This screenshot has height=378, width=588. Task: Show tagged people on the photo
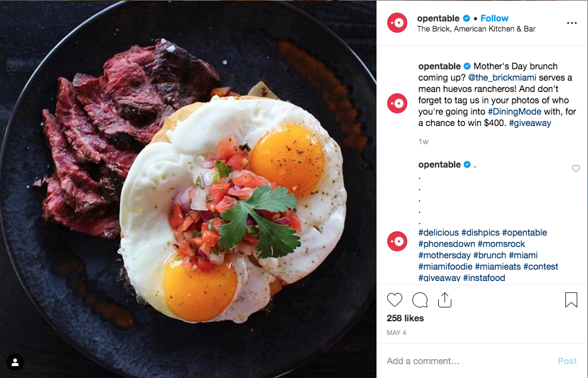click(15, 362)
